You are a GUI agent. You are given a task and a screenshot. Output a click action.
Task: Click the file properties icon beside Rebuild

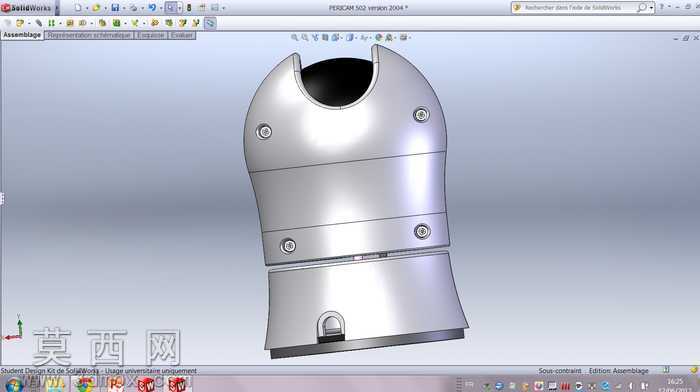202,8
